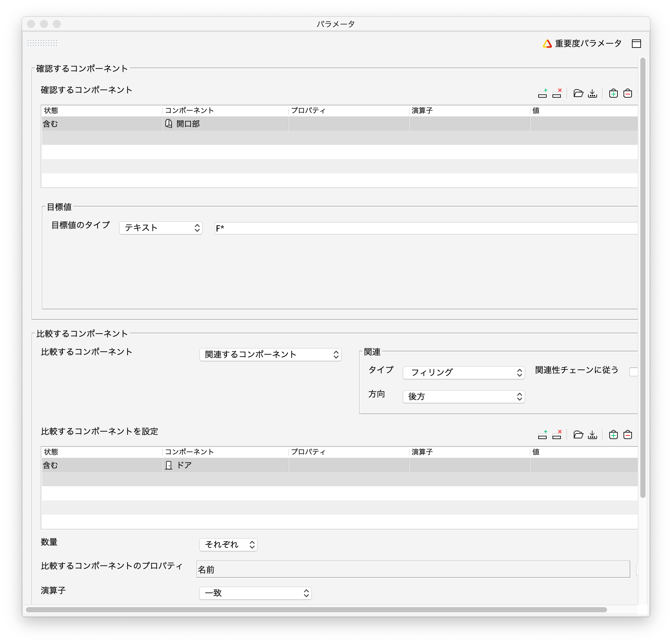
Task: Select 含む cell in ドア row
Action: click(x=102, y=465)
